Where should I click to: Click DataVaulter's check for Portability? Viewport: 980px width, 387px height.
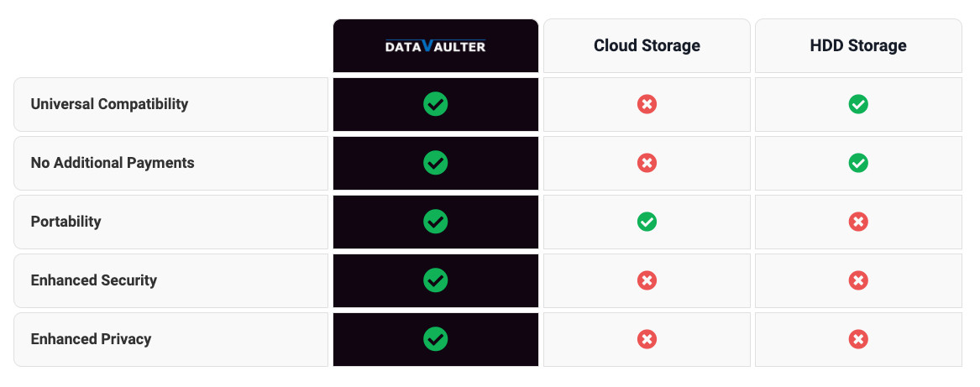pyautogui.click(x=436, y=222)
